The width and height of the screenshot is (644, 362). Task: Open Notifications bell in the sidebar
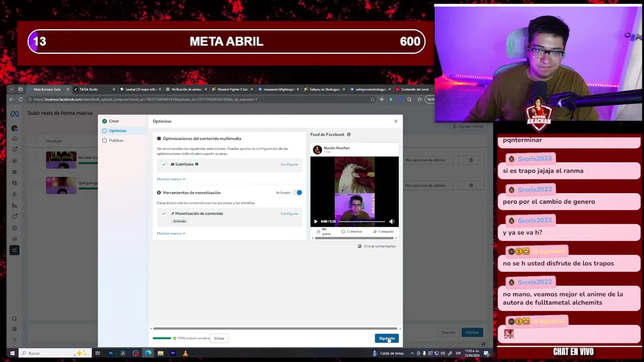coord(15,149)
